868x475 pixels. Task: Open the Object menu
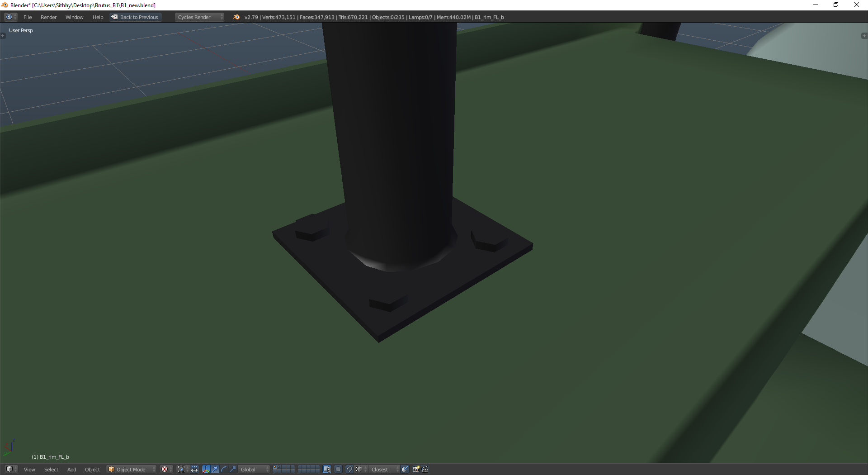(92, 470)
